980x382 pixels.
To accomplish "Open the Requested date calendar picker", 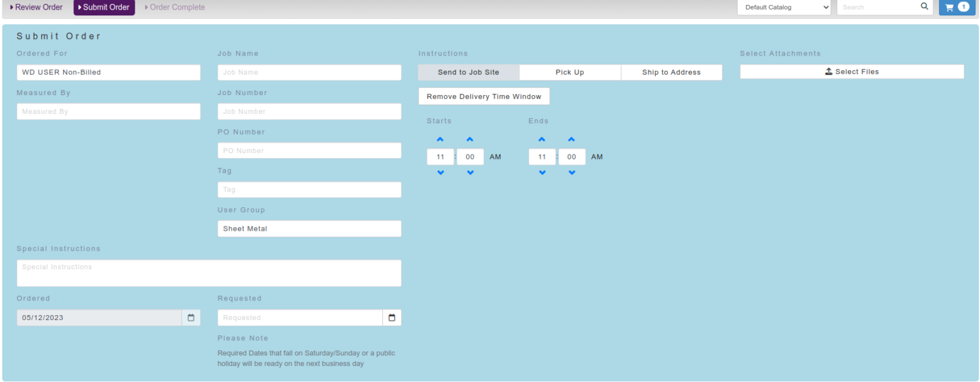I will (392, 317).
